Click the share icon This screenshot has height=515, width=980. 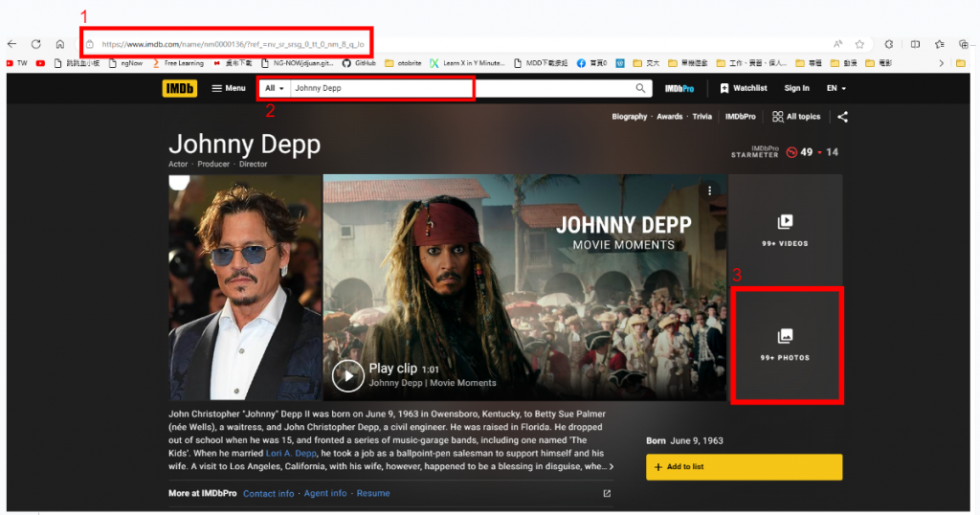click(842, 117)
